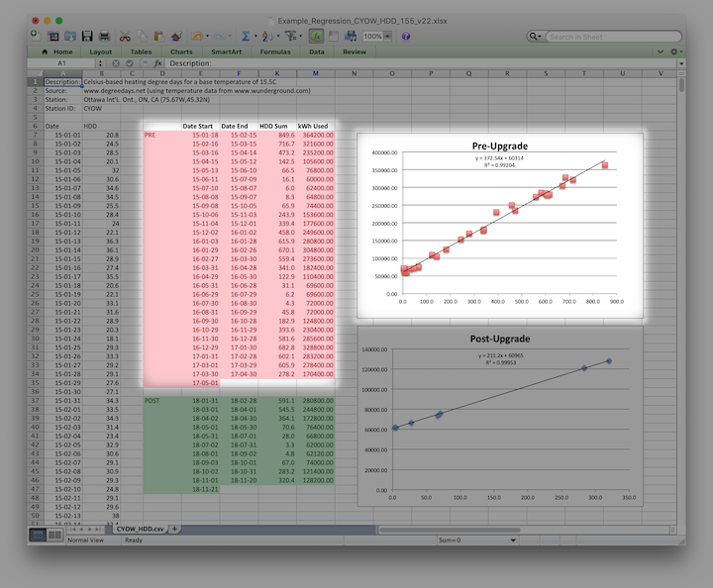This screenshot has height=588, width=713.
Task: Click the pink PRE label cell
Action: 160,135
